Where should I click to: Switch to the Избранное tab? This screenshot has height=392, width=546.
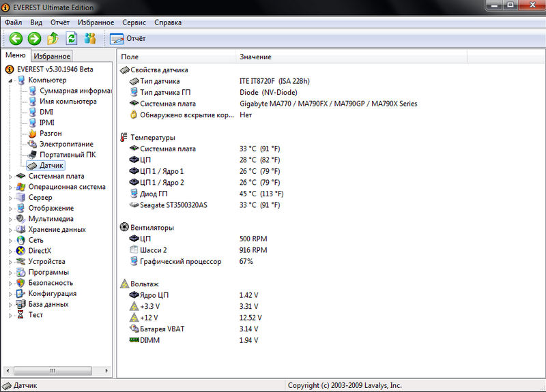coord(52,56)
